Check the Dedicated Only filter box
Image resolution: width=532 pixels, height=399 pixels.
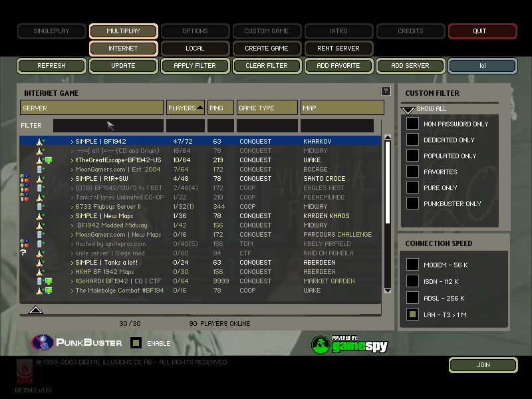click(412, 140)
